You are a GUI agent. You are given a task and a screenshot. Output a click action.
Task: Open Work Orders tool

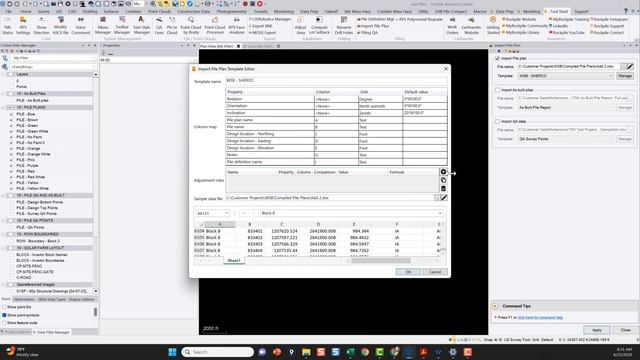pos(452,25)
